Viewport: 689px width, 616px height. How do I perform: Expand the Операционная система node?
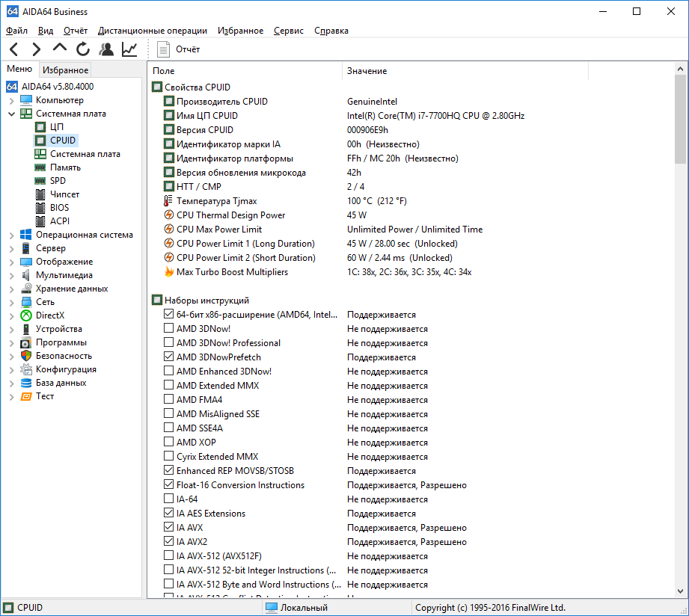point(12,235)
